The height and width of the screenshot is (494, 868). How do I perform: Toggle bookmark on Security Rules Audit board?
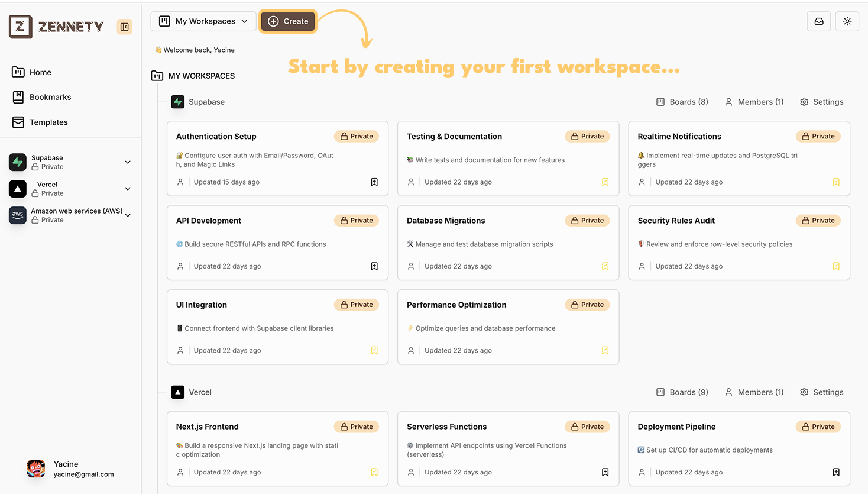[x=836, y=266]
